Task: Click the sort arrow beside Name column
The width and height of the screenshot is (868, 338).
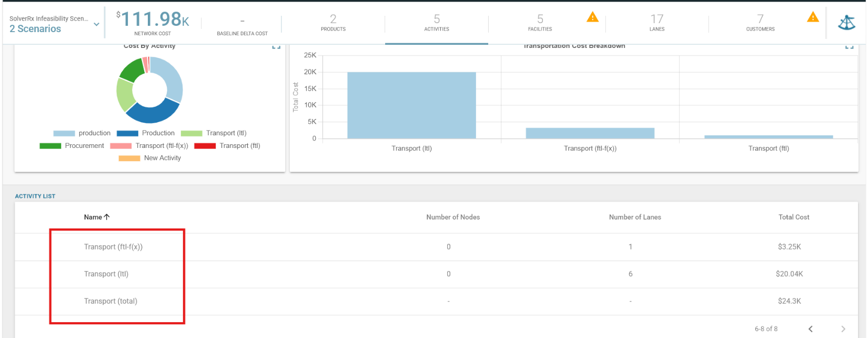Action: (x=107, y=217)
